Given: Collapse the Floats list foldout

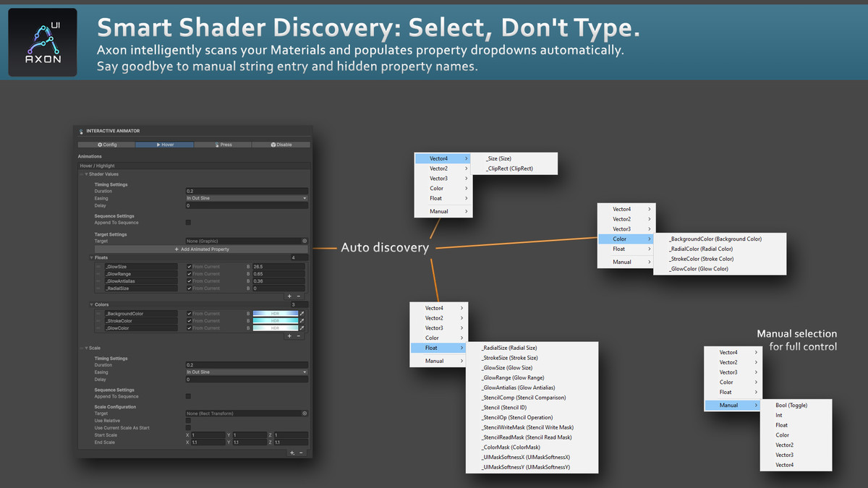Looking at the screenshot, I should [92, 257].
